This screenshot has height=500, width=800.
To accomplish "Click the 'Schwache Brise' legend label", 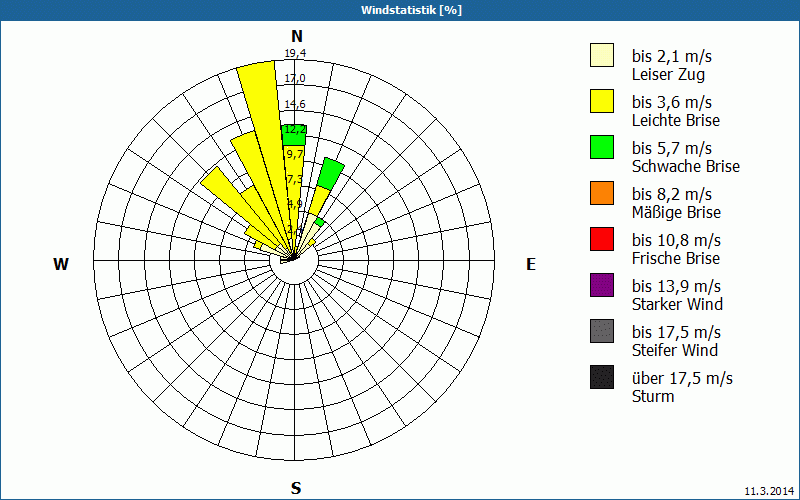I will click(x=686, y=166).
